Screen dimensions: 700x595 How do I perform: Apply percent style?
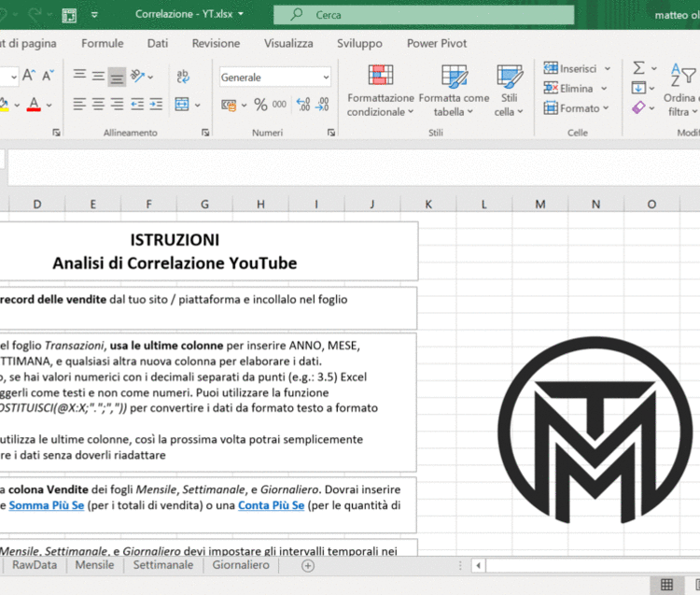[260, 105]
